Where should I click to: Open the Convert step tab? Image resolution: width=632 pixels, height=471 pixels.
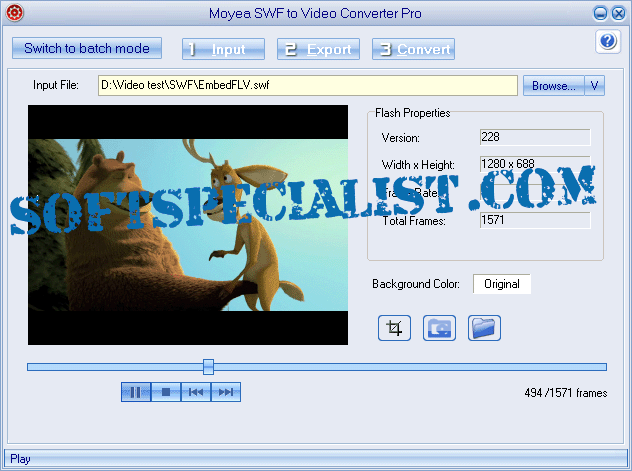tap(413, 49)
